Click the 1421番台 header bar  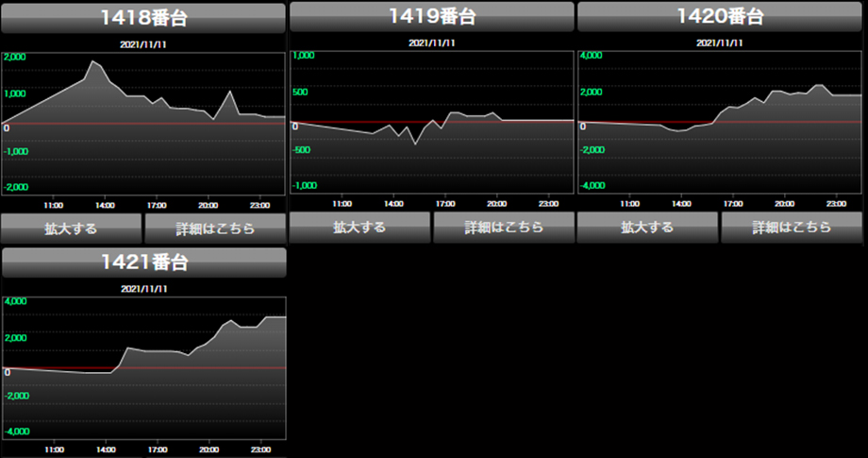[143, 263]
